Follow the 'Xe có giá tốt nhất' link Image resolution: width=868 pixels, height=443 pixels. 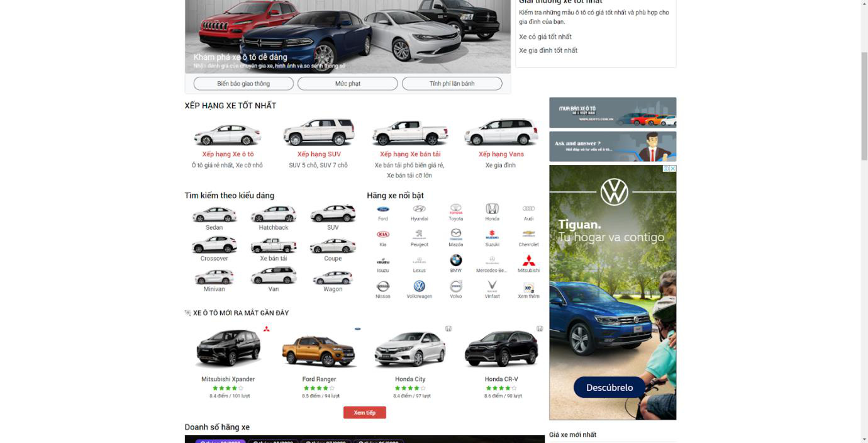click(545, 37)
